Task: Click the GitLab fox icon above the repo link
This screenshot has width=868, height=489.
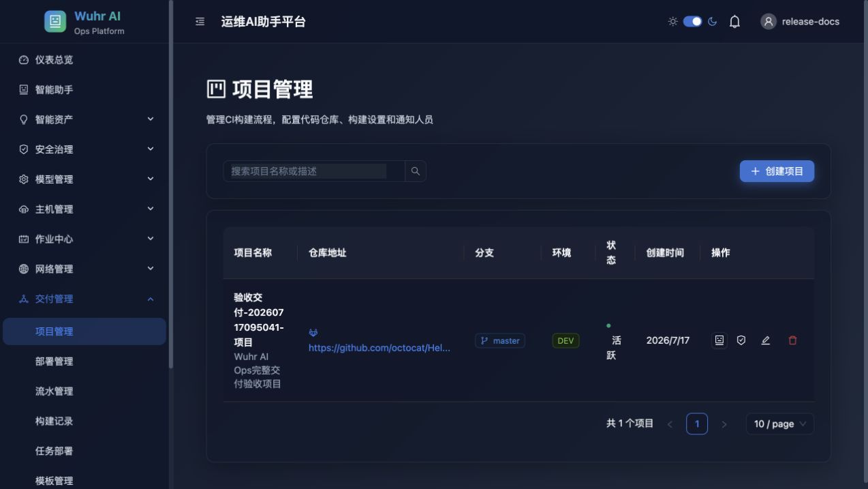Action: (313, 333)
